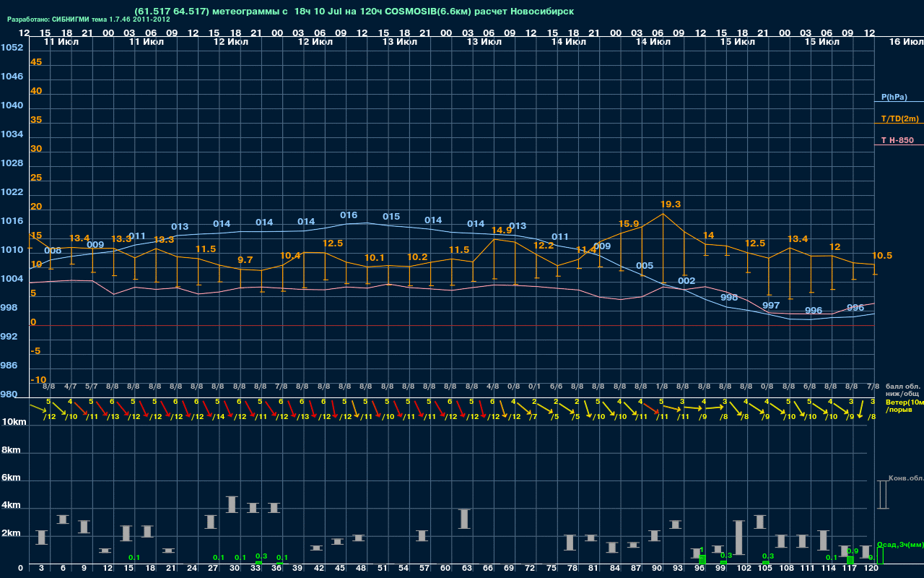This screenshot has width=924, height=578.
Task: Click the temperature value 15.9
Action: pyautogui.click(x=629, y=224)
